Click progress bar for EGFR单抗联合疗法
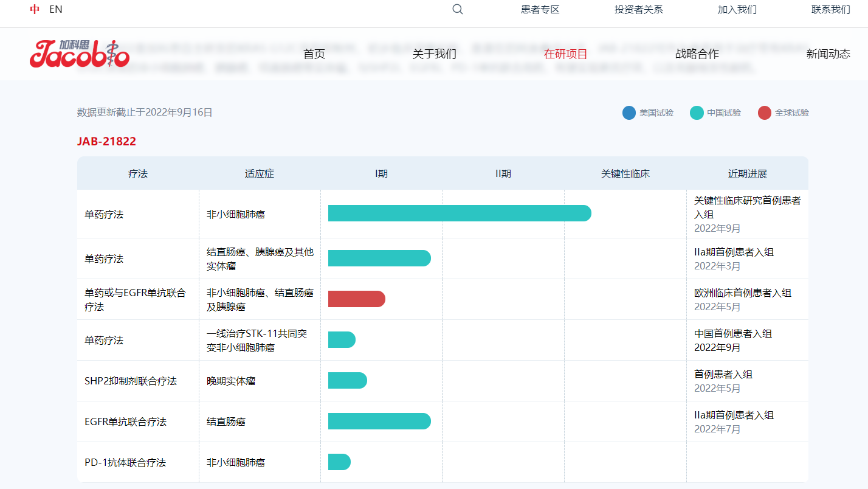 (x=379, y=421)
